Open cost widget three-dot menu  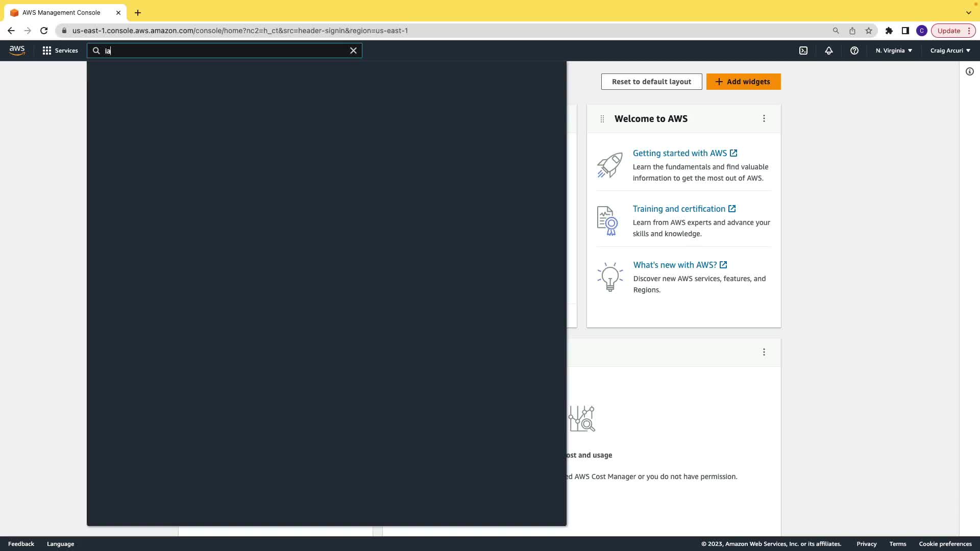(x=764, y=352)
